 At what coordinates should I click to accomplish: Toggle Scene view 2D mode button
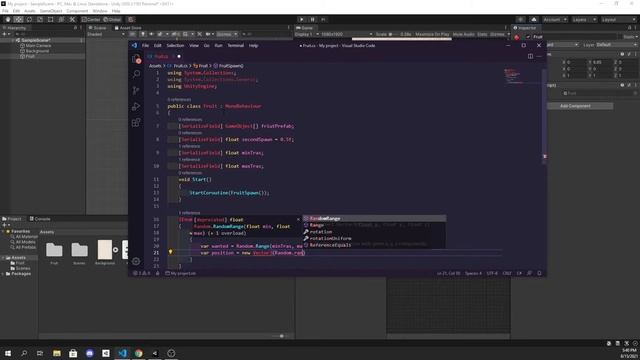click(132, 34)
